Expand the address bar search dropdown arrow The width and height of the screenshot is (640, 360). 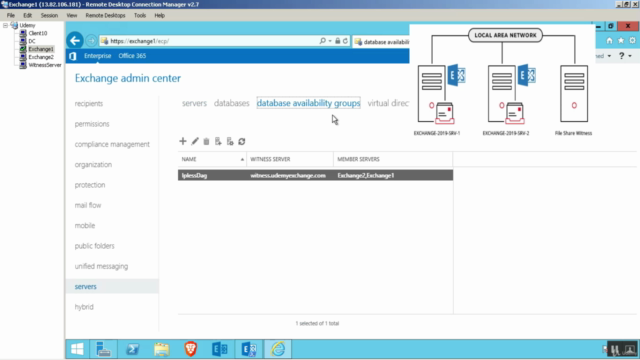330,41
